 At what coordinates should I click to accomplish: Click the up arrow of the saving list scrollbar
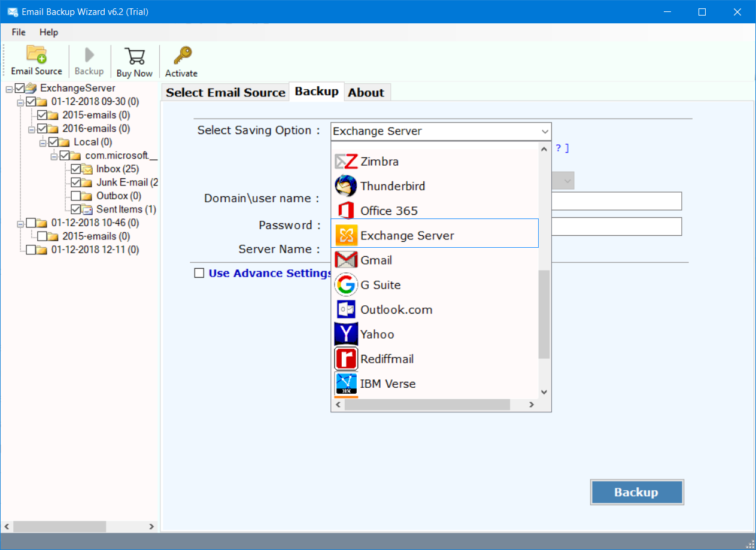[x=544, y=149]
